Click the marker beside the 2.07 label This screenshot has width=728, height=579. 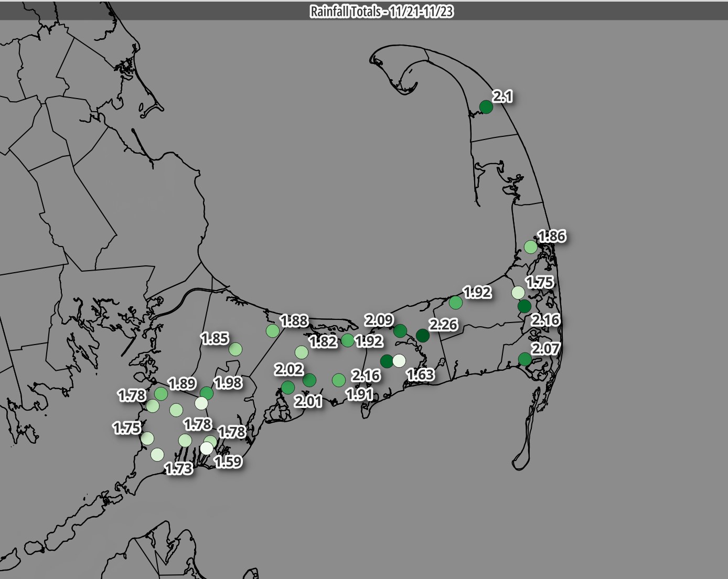pos(524,359)
